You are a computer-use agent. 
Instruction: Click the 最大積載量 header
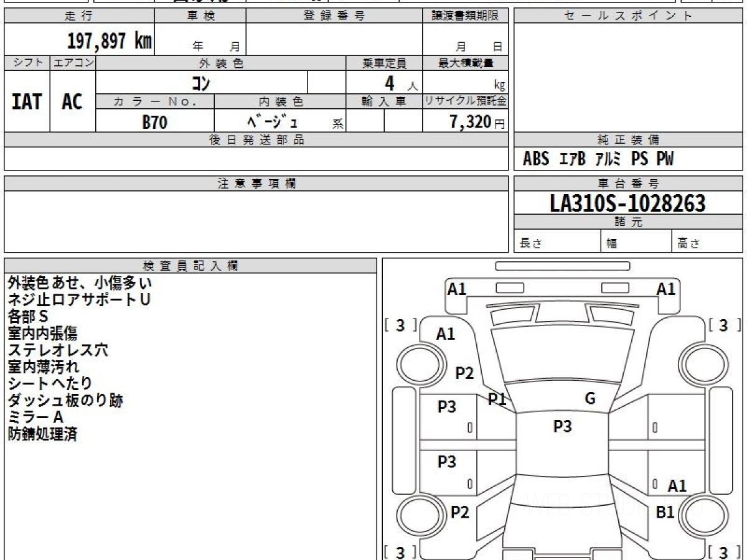coord(466,63)
